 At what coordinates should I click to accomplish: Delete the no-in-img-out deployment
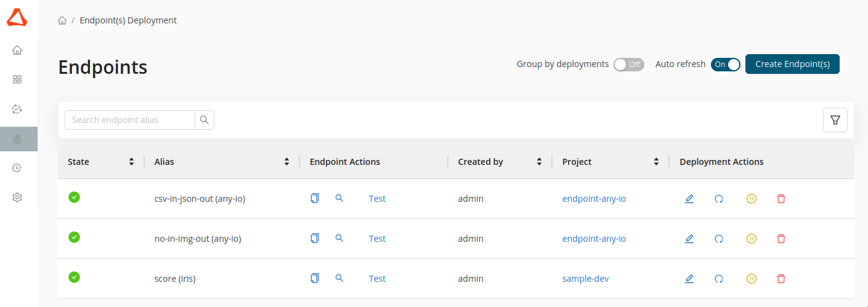(x=781, y=239)
